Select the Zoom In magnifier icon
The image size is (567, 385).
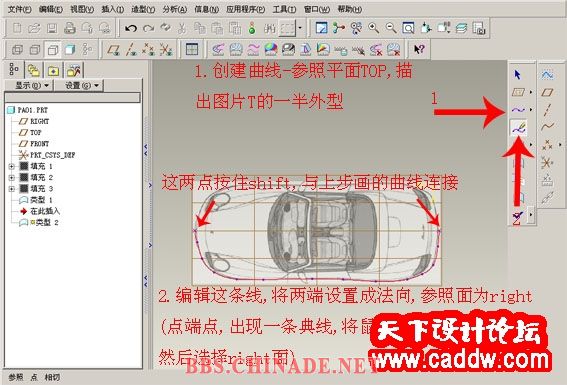coord(374,28)
